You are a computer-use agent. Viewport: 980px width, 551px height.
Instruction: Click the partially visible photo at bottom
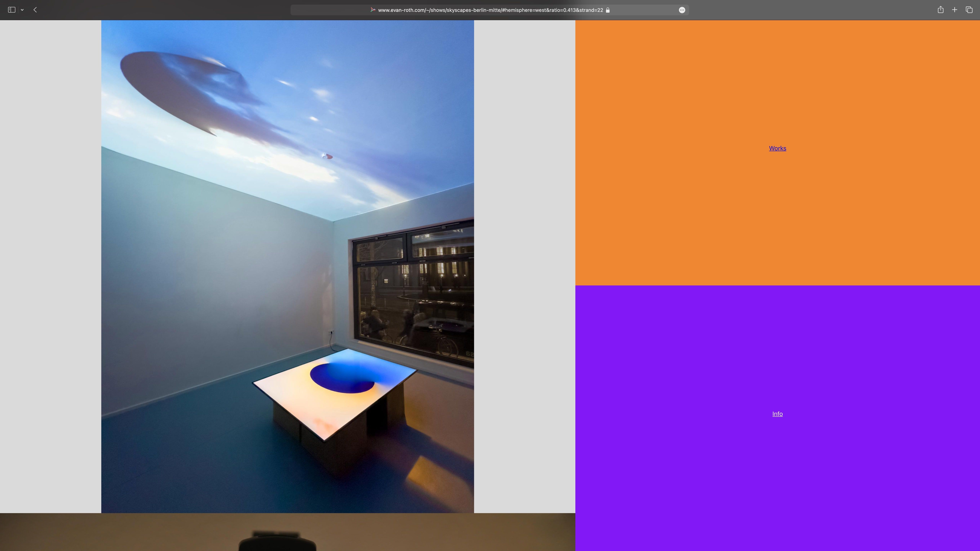click(x=287, y=532)
